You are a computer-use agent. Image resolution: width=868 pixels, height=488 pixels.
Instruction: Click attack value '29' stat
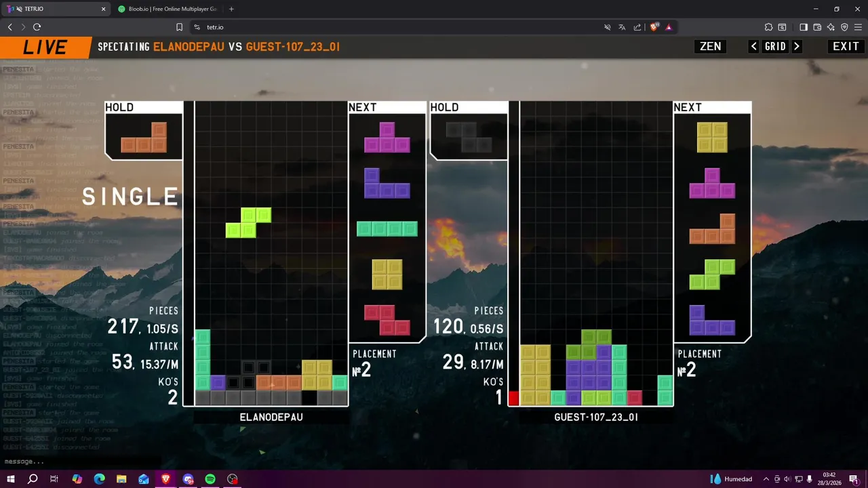click(452, 363)
